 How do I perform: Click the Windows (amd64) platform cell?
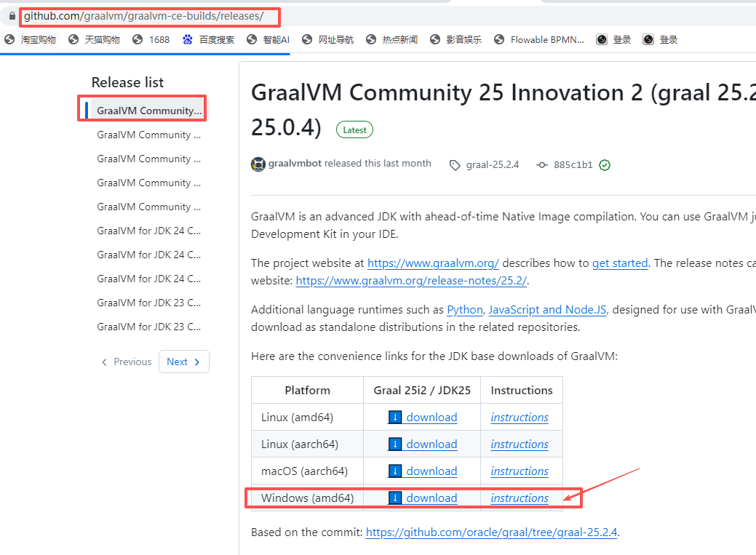[307, 498]
